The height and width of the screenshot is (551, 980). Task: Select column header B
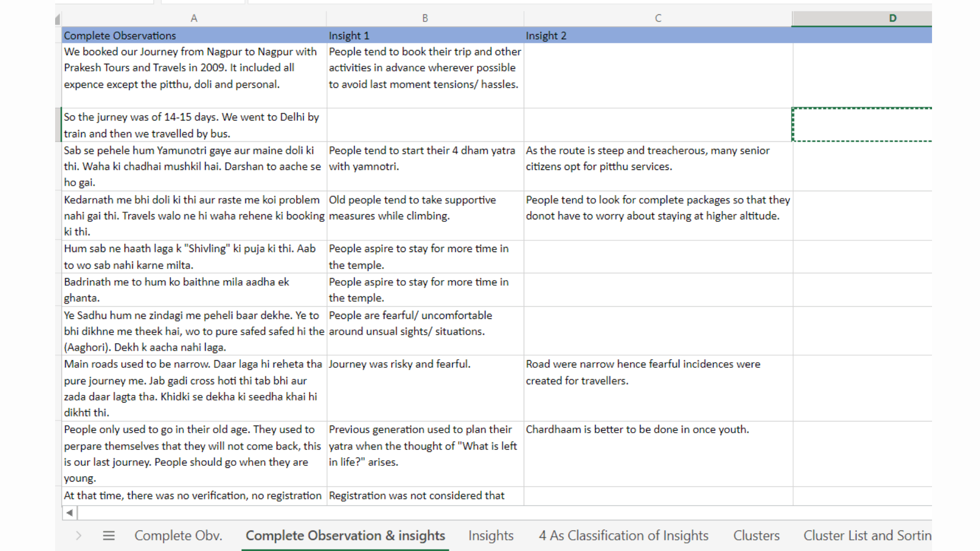425,17
